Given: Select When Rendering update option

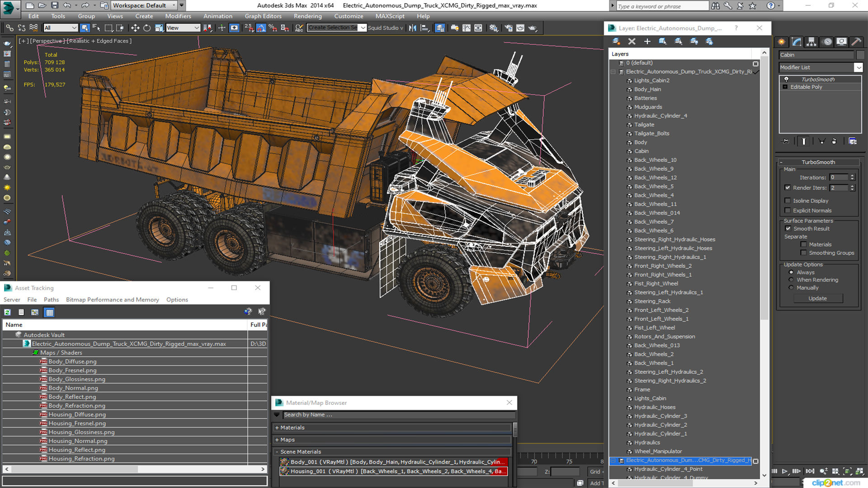Looking at the screenshot, I should pos(791,280).
